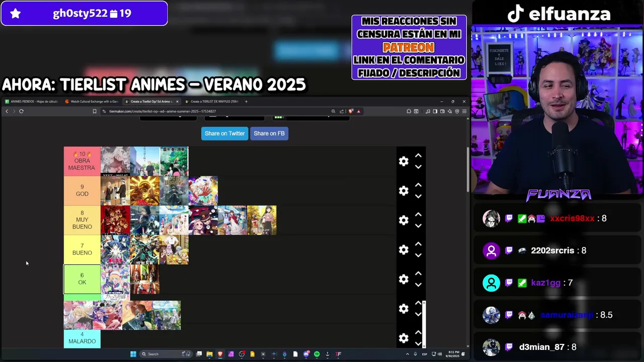Open settings gear for Muy Bueno tier

(404, 220)
